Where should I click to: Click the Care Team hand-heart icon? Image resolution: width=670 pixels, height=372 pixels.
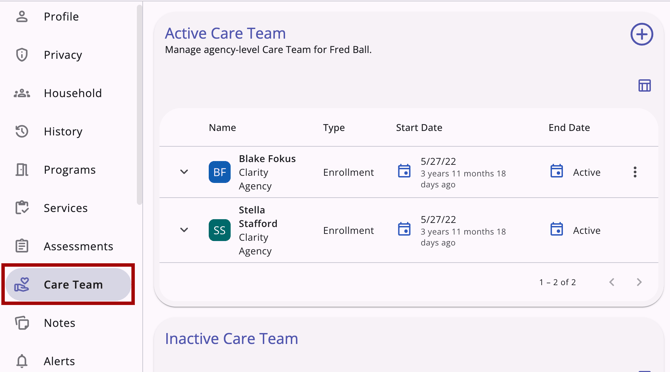tap(22, 284)
